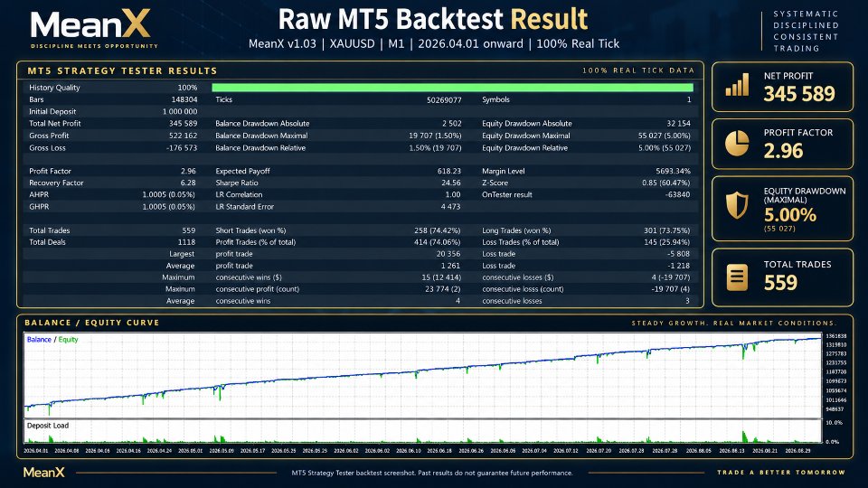Image resolution: width=868 pixels, height=488 pixels.
Task: Select the LR Correlation value 1.00
Action: (x=453, y=195)
